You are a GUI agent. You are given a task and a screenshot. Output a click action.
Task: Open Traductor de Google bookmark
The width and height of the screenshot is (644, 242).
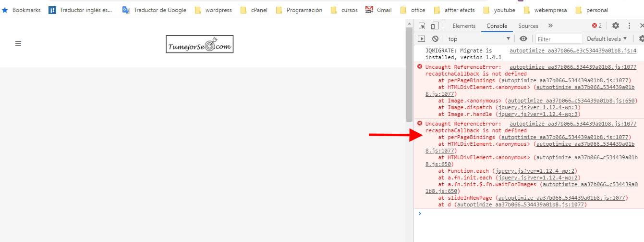click(x=154, y=10)
